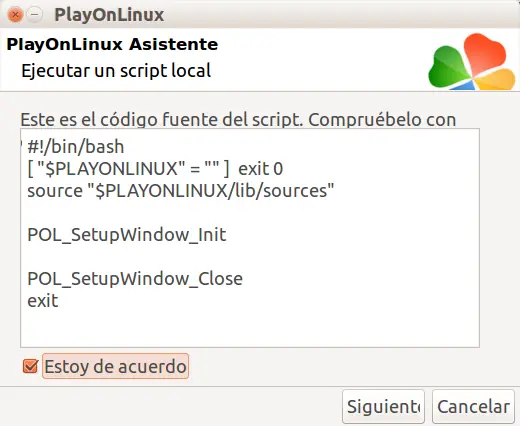The height and width of the screenshot is (426, 520).
Task: Click the Este es el código fuente text
Action: pyautogui.click(x=238, y=119)
